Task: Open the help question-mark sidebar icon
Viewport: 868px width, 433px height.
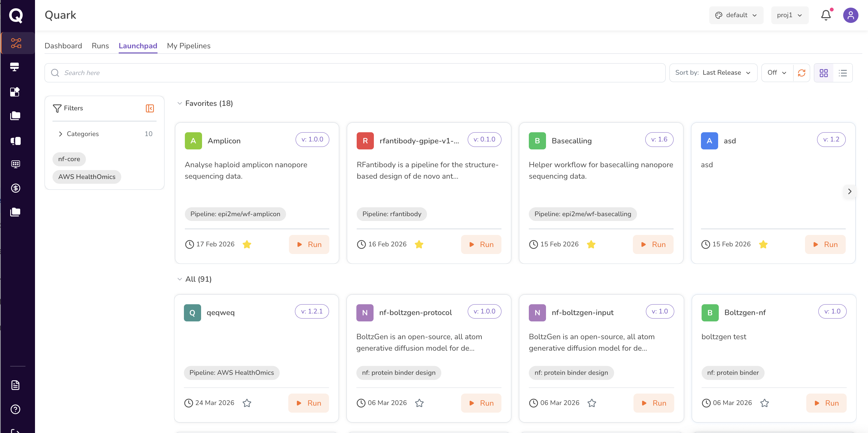Action: pyautogui.click(x=16, y=409)
